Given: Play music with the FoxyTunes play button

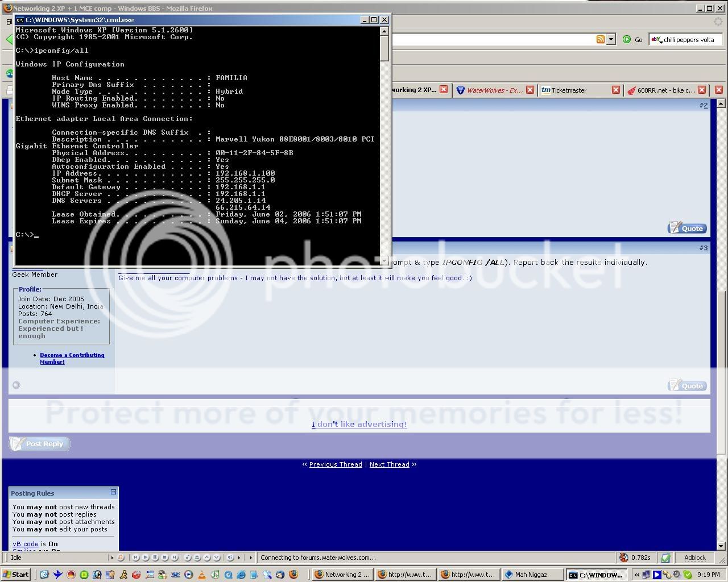Looking at the screenshot, I should [146, 558].
